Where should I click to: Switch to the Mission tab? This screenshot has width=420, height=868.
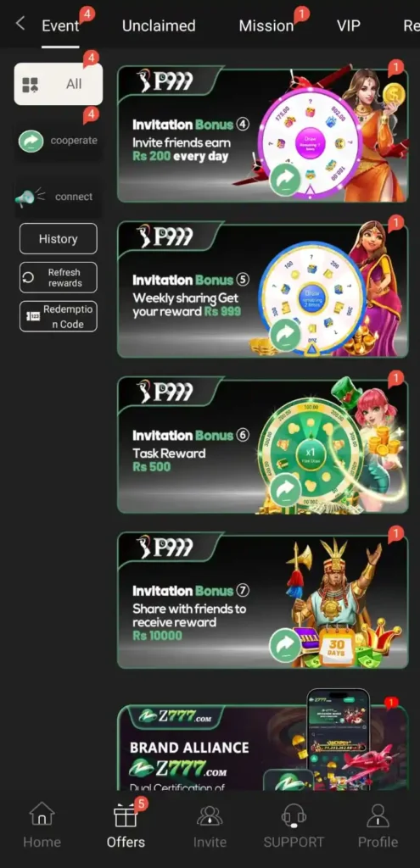coord(266,25)
